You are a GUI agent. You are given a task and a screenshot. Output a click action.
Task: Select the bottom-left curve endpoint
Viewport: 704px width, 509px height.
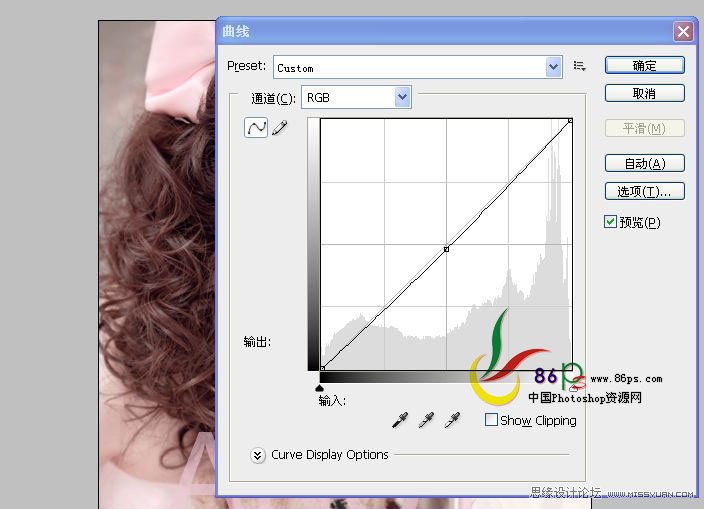[x=322, y=368]
